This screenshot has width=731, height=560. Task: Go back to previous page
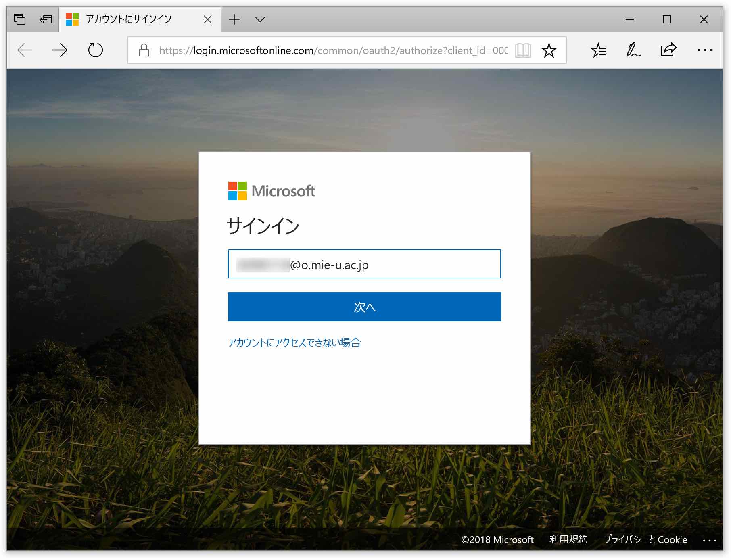[25, 50]
